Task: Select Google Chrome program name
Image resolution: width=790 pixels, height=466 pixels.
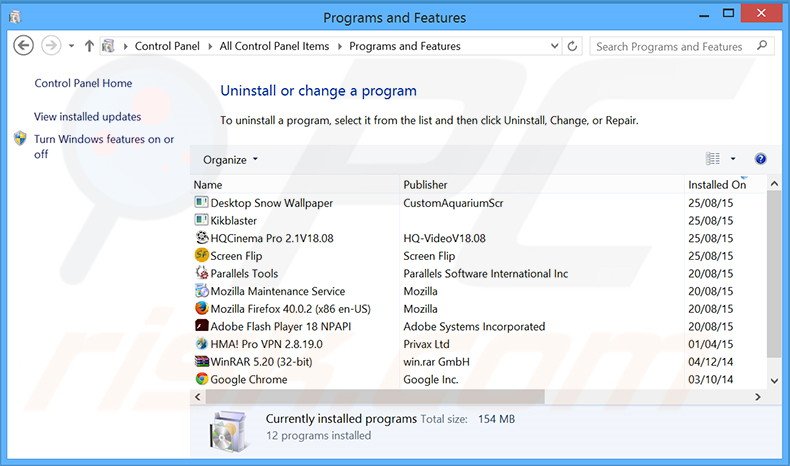Action: (x=248, y=379)
